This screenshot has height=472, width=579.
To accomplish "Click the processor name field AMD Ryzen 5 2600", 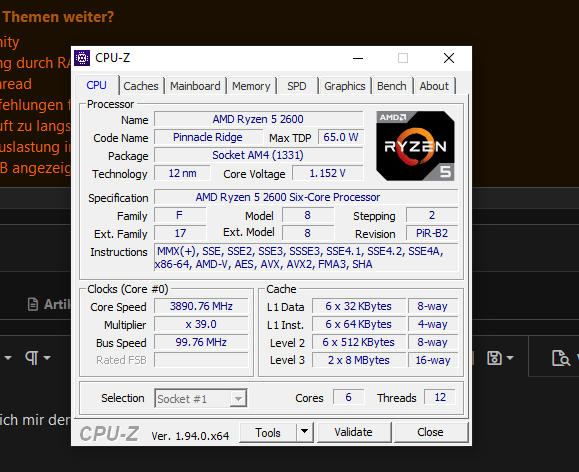I will pyautogui.click(x=258, y=119).
